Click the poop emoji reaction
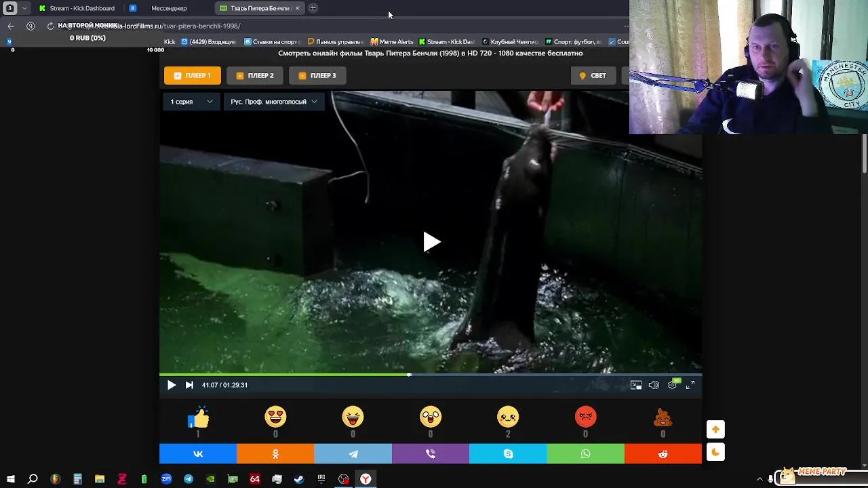This screenshot has width=868, height=488. (x=663, y=417)
